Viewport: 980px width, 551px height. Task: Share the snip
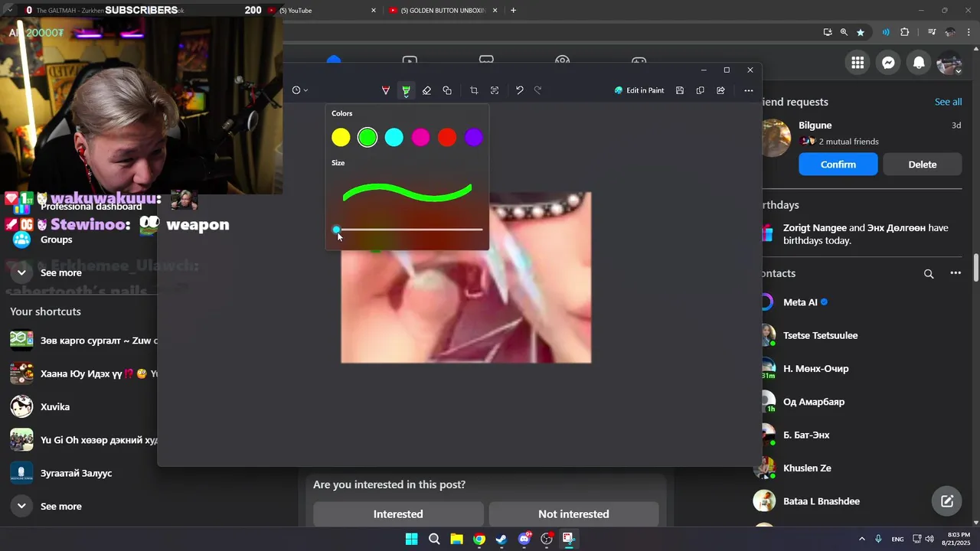click(720, 90)
